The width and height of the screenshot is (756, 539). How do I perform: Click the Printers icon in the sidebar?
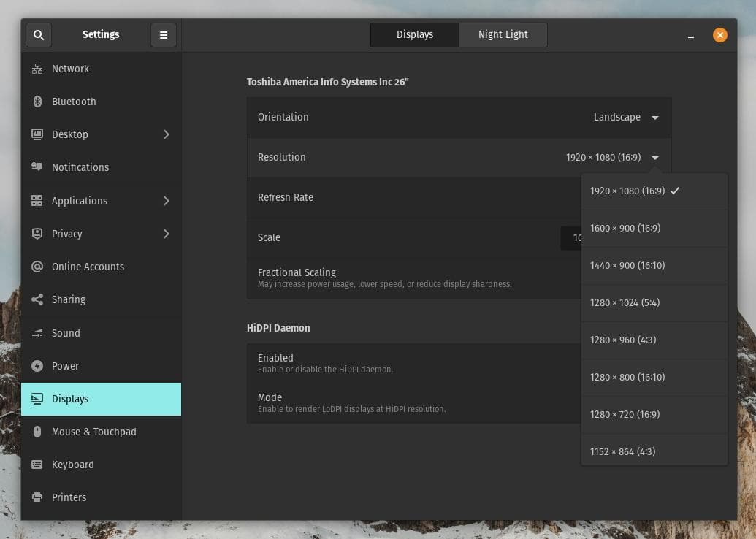[37, 497]
